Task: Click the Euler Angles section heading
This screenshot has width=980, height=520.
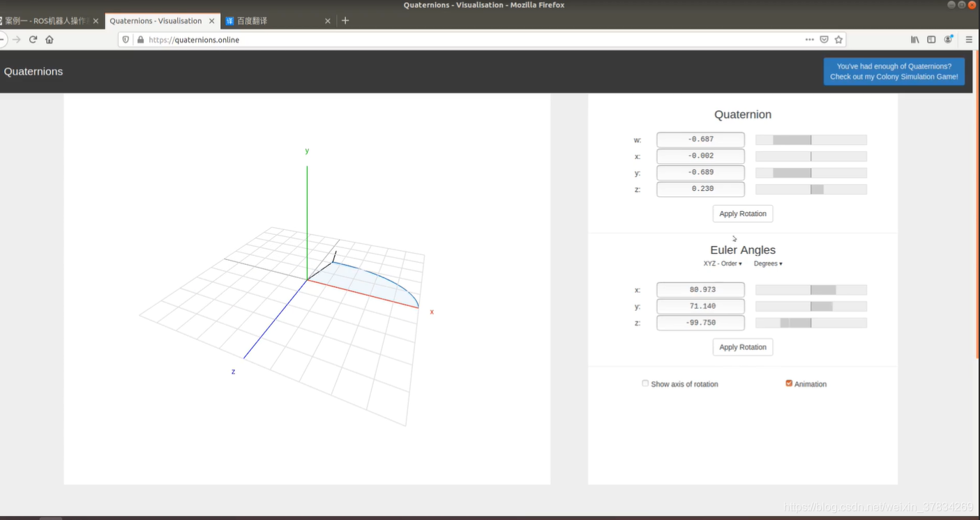Action: (x=743, y=250)
